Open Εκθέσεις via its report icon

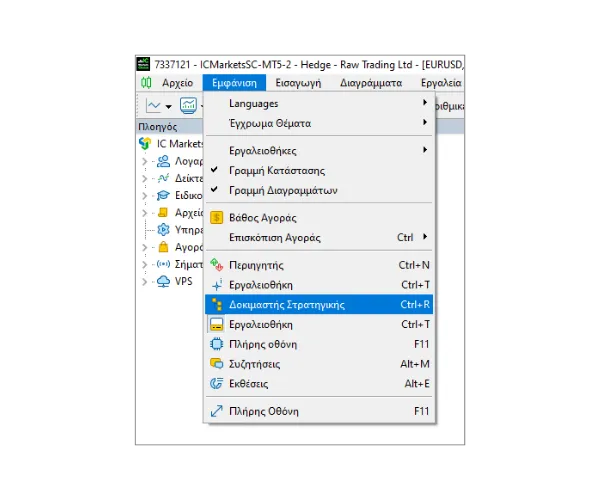tap(216, 384)
